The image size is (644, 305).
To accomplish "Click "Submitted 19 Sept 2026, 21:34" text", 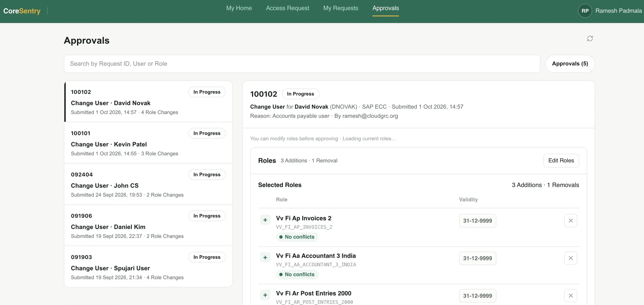I will (x=106, y=277).
